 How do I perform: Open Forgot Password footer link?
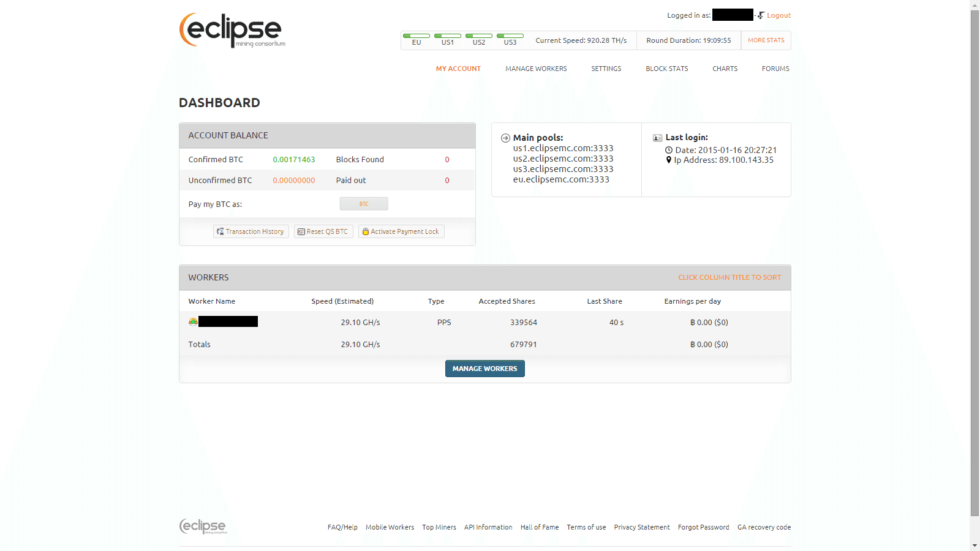coord(704,527)
